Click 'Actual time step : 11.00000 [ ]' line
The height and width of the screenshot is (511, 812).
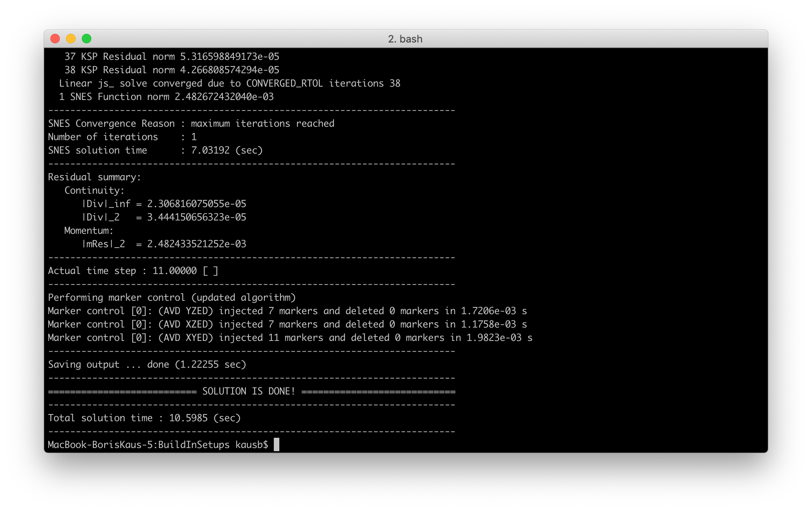(133, 271)
